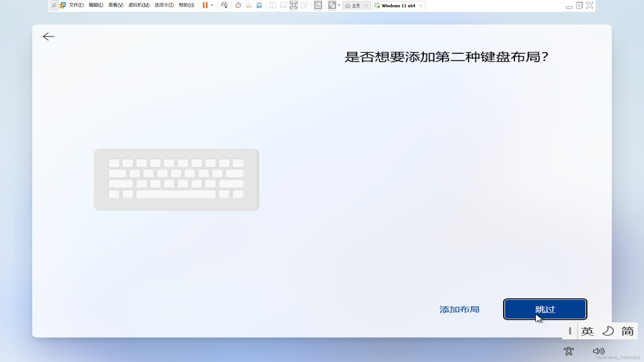The image size is (644, 362).
Task: Open the 虚拟机(M) menu
Action: click(x=139, y=5)
